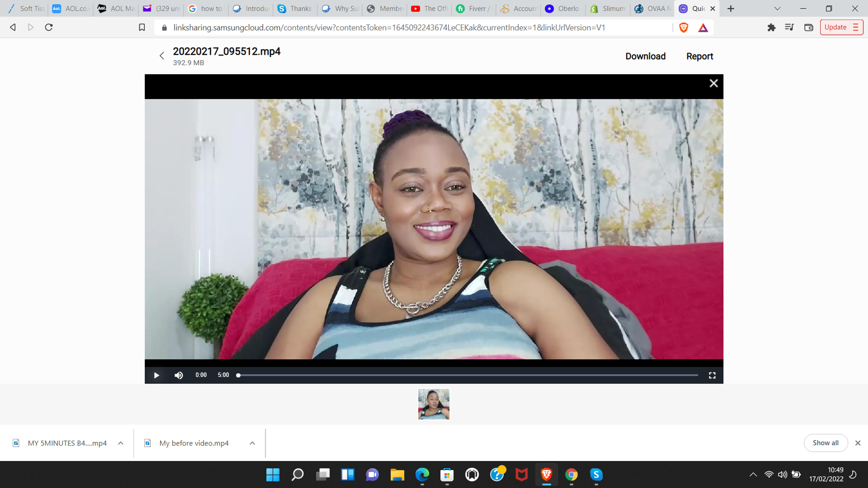The image size is (868, 488).
Task: Click the Report link
Action: [700, 56]
